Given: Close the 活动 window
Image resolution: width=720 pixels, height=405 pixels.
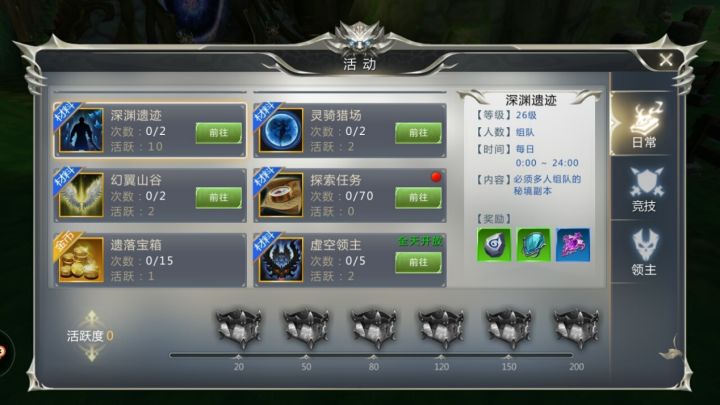Looking at the screenshot, I should click(x=666, y=60).
